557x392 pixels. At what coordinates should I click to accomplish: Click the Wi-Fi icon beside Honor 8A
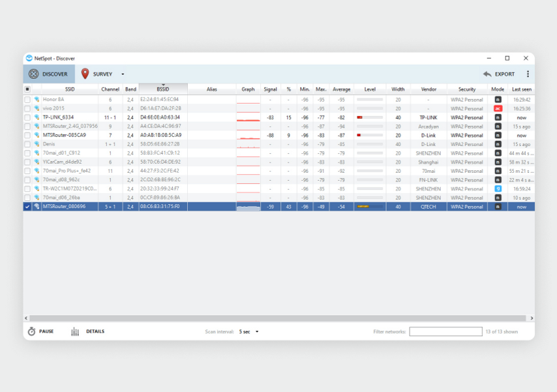click(37, 100)
